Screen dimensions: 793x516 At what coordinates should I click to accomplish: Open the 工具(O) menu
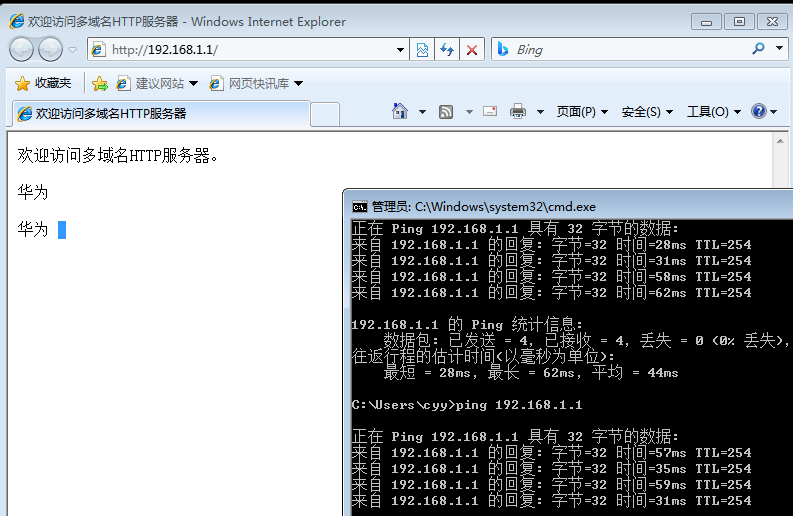coord(714,111)
